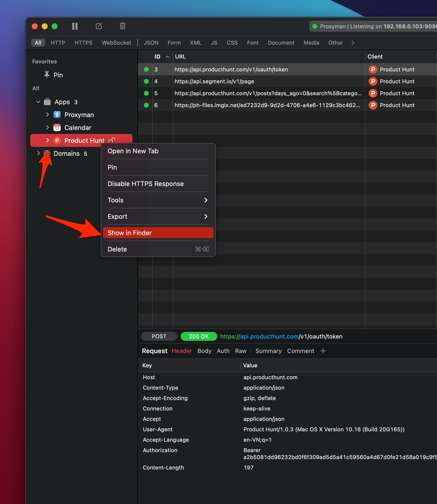Clear session with the trash icon

[123, 26]
